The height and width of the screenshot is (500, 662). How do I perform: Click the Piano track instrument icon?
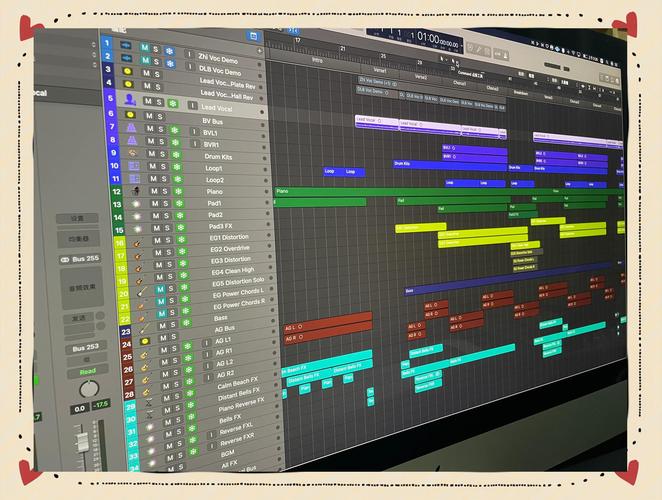click(x=133, y=190)
